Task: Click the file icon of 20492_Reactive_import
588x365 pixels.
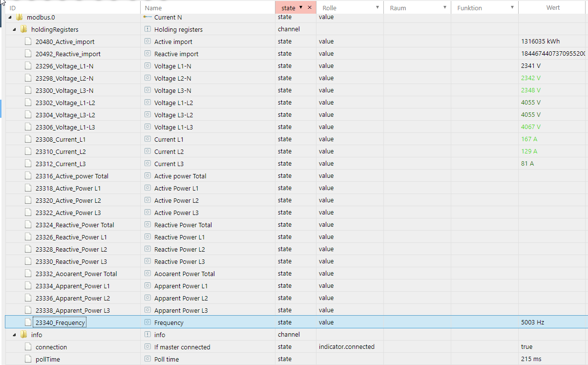Action: coord(28,54)
